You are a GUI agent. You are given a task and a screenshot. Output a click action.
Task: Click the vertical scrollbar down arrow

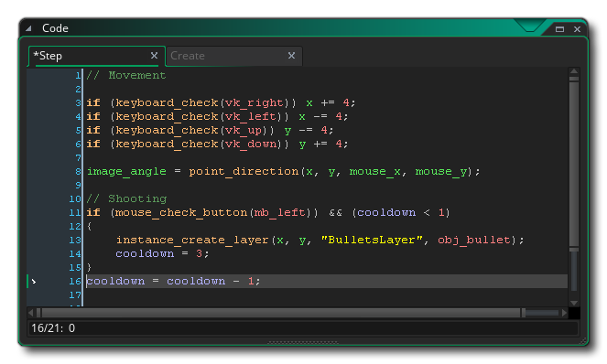pos(574,304)
